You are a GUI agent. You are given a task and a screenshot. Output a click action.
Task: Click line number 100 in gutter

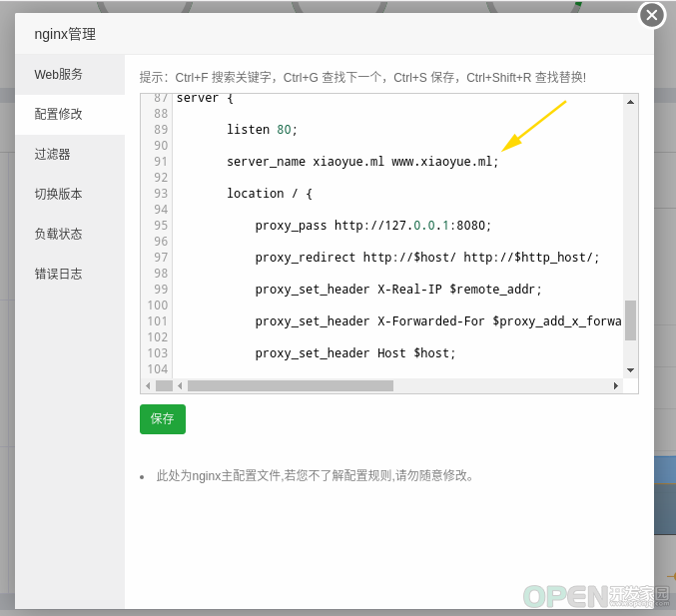158,305
